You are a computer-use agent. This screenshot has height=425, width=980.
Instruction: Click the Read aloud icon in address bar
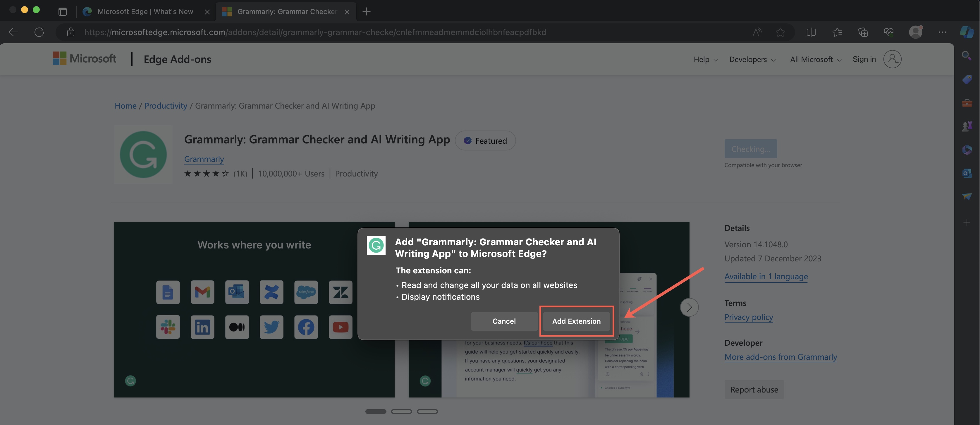757,32
